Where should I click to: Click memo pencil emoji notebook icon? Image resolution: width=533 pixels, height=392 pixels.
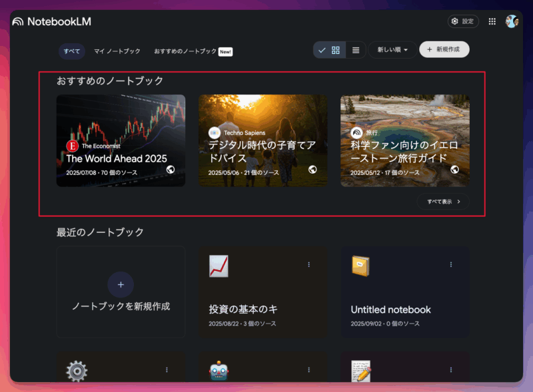pos(361,371)
